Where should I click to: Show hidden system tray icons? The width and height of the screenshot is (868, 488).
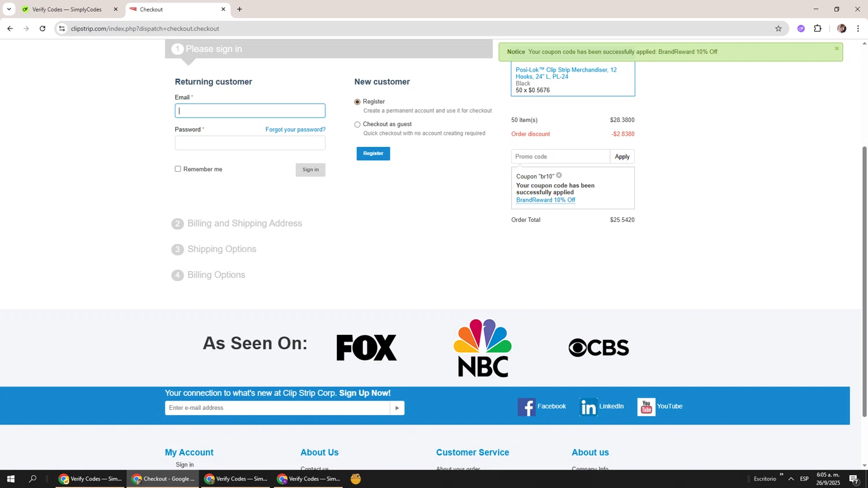click(791, 479)
